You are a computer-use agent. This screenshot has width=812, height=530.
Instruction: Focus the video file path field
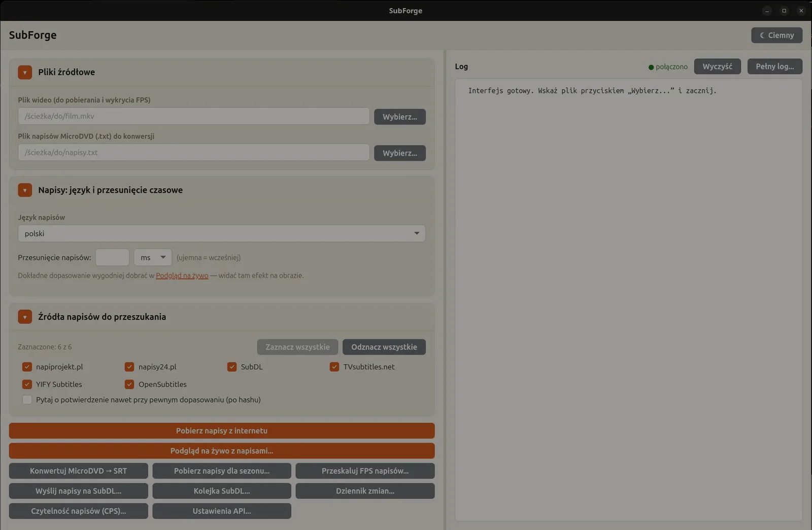[x=194, y=116]
